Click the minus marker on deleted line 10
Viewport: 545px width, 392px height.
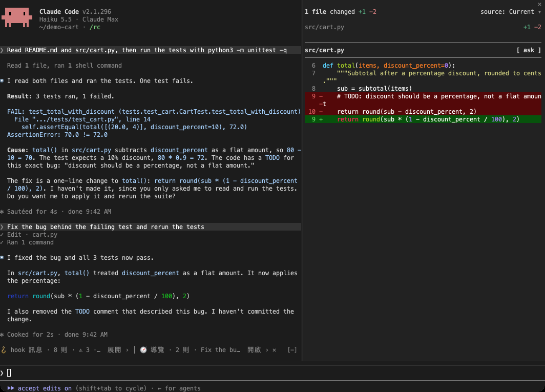click(321, 112)
